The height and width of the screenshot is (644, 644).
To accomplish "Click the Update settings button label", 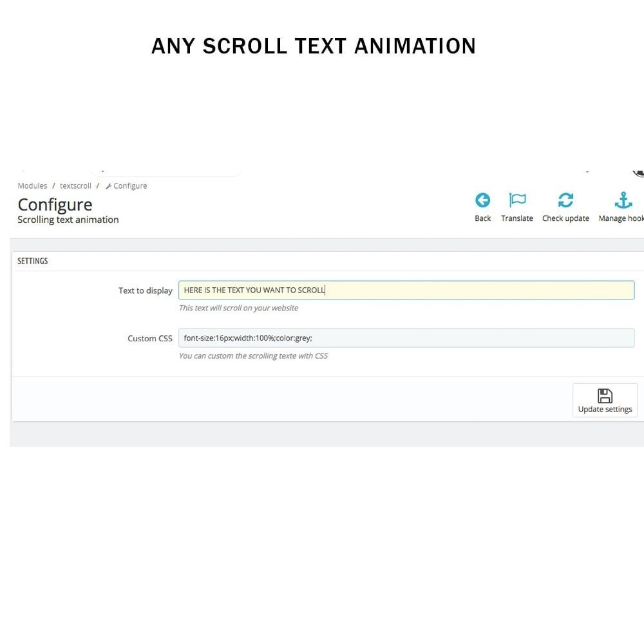I will coord(605,409).
